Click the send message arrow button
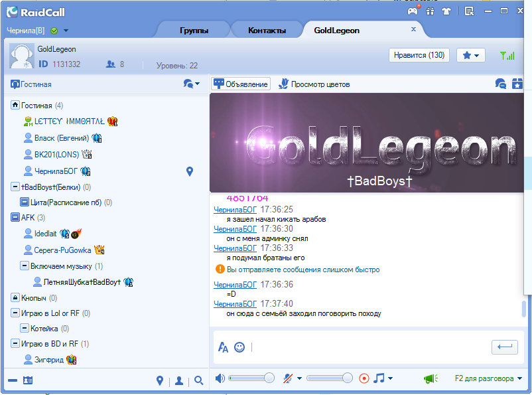 (x=505, y=347)
